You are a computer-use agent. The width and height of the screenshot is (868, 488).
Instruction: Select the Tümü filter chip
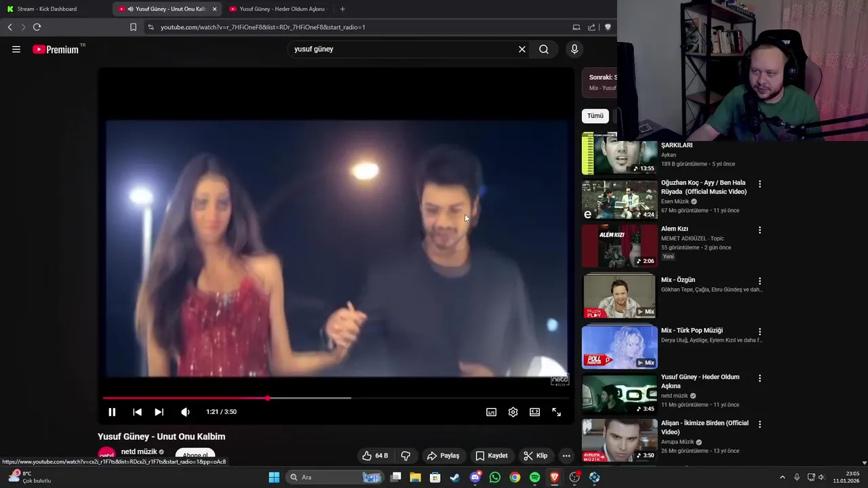(595, 116)
